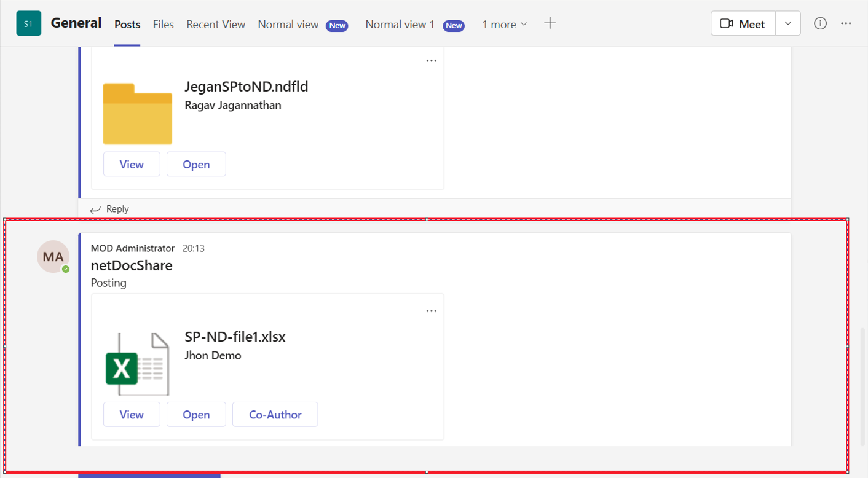Image resolution: width=868 pixels, height=478 pixels.
Task: Click View on the JeganSPtoND.ndfld card
Action: coord(132,164)
